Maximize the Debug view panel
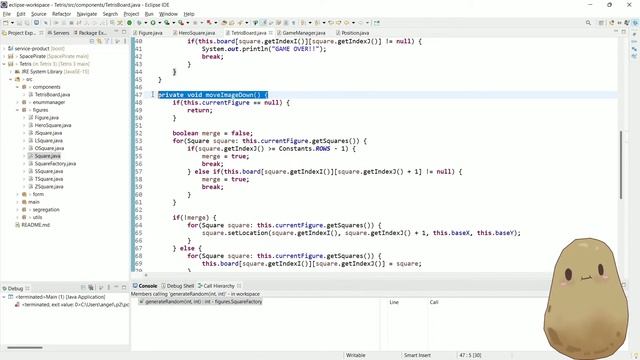 tap(124, 288)
